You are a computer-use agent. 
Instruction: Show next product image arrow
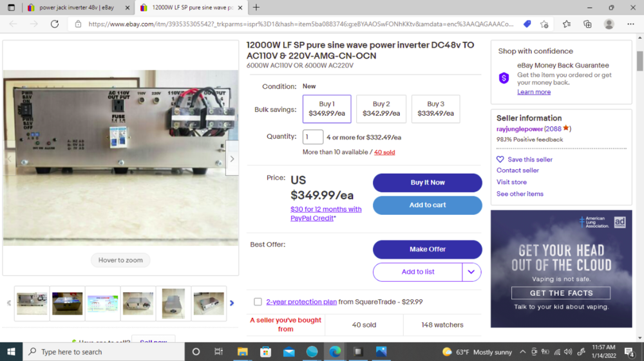pos(232,159)
